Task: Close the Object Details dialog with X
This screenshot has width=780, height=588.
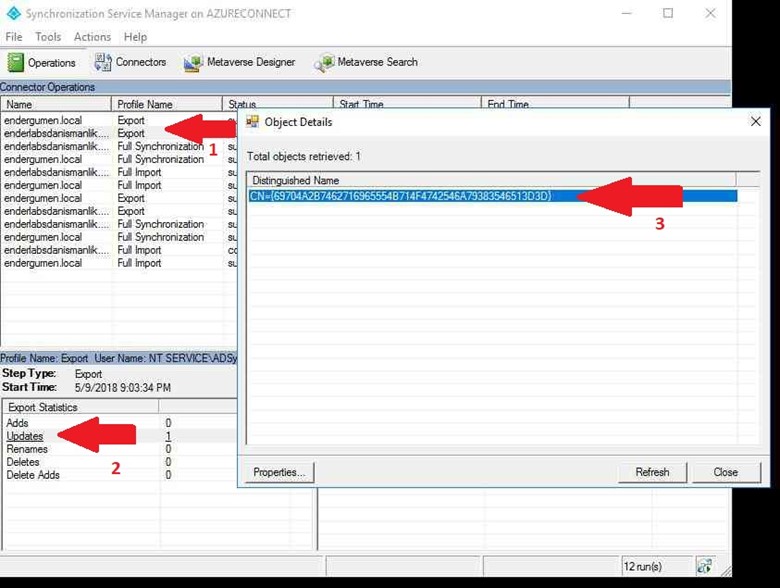Action: click(755, 122)
